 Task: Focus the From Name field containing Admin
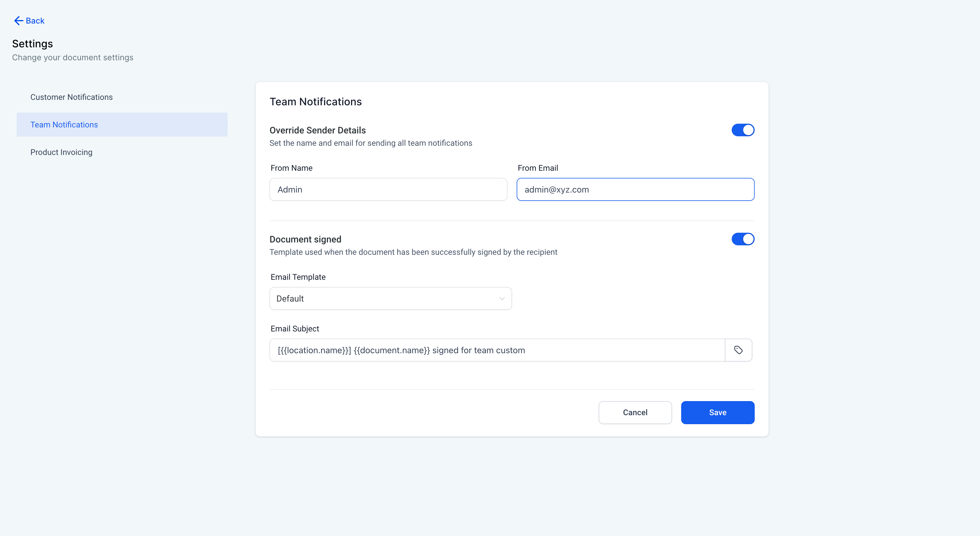tap(388, 190)
